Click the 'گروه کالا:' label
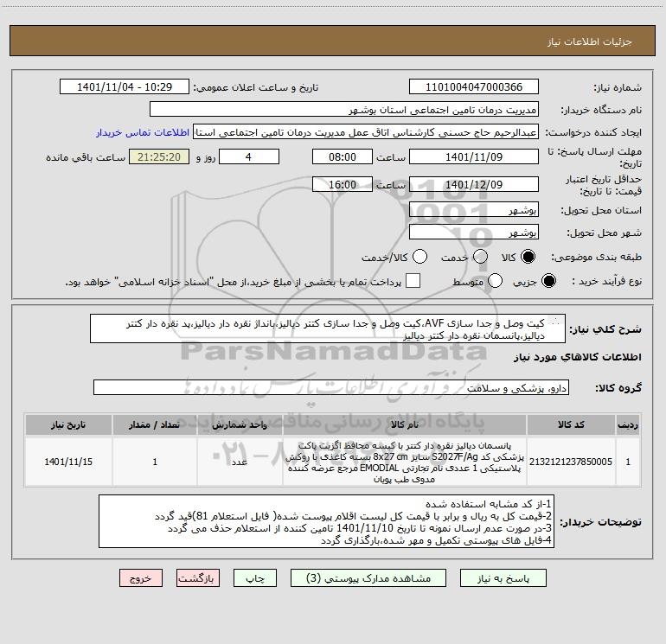666x644 pixels. pos(618,388)
